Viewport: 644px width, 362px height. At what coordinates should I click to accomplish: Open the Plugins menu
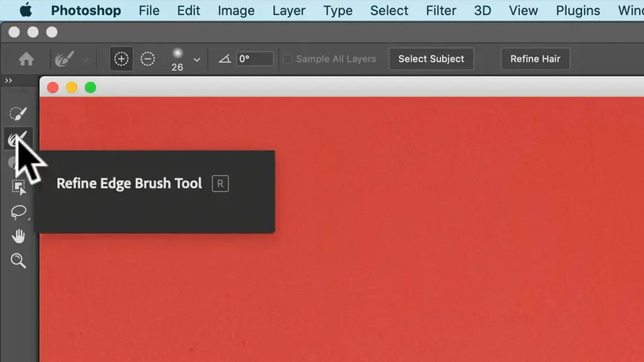pyautogui.click(x=578, y=10)
